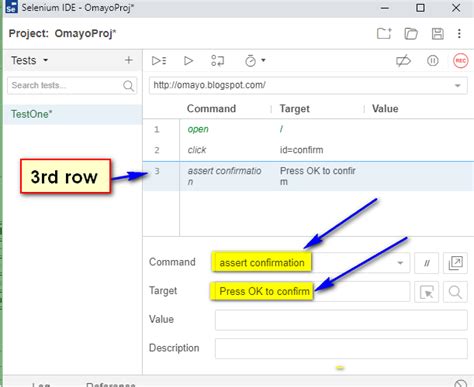Open step over commands icon

tap(218, 61)
